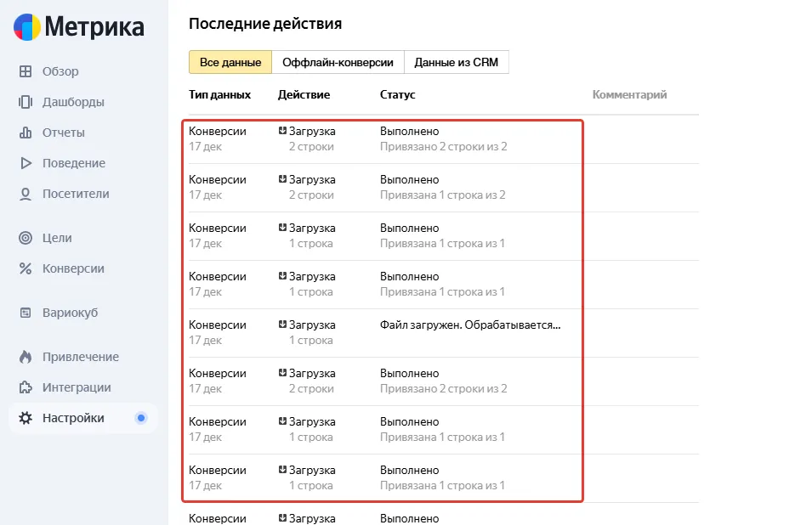Screen dimensions: 812x525
Task: Select the Оффлайн-конверсии tab
Action: 338,62
